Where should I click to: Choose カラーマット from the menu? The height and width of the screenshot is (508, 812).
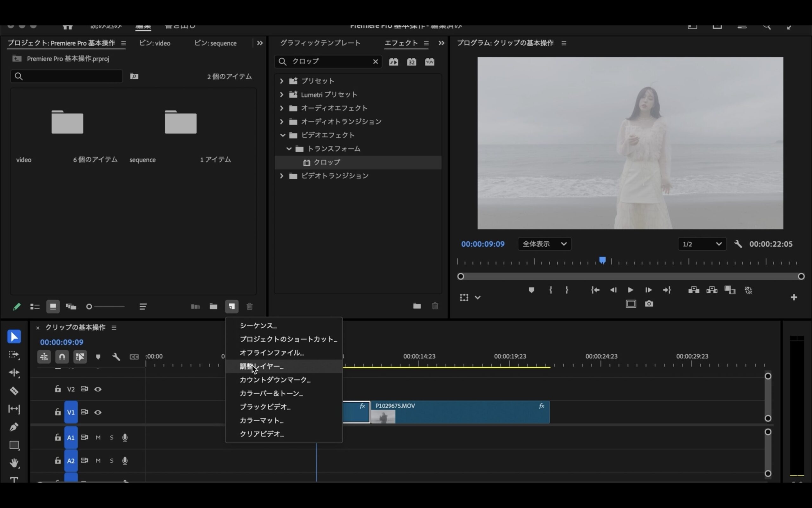coord(284,420)
